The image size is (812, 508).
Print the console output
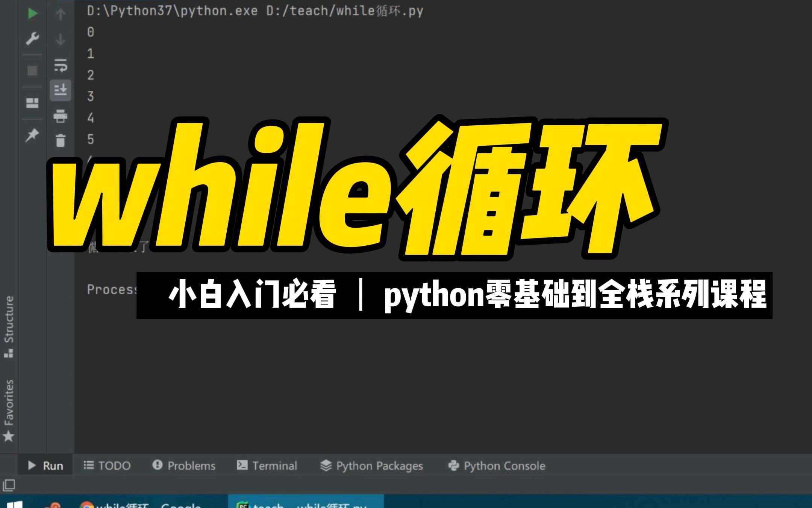tap(61, 116)
